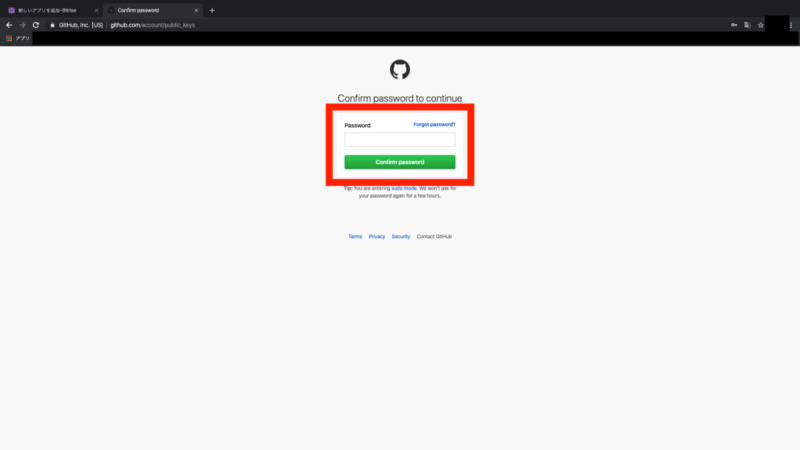
Task: Select the Confirm password tab
Action: point(152,10)
